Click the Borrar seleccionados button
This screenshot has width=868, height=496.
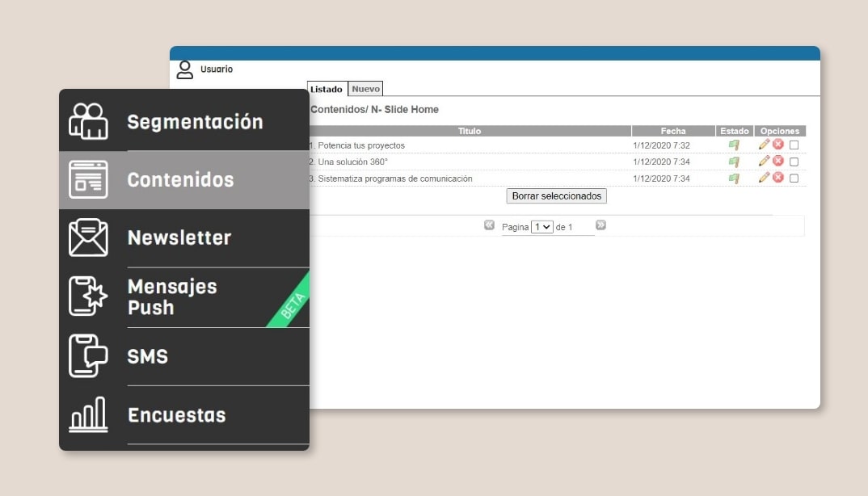(x=556, y=196)
